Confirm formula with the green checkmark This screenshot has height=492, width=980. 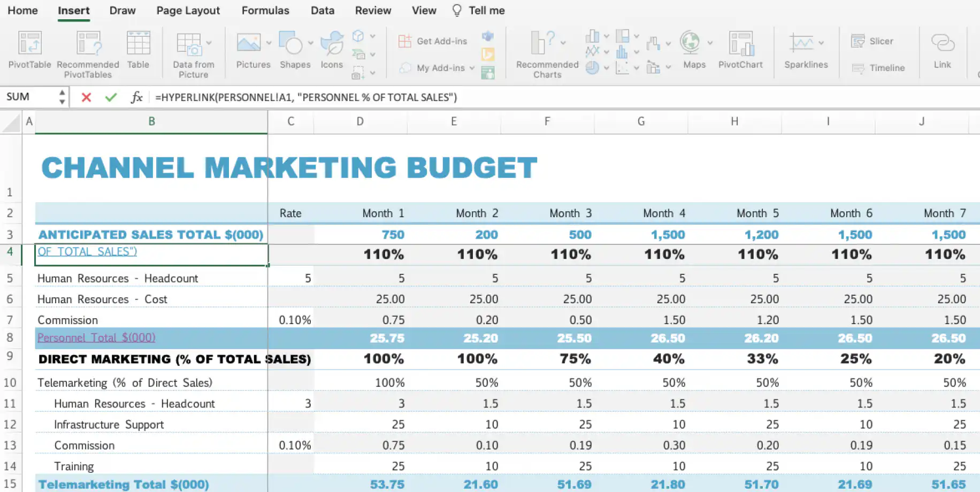click(111, 97)
